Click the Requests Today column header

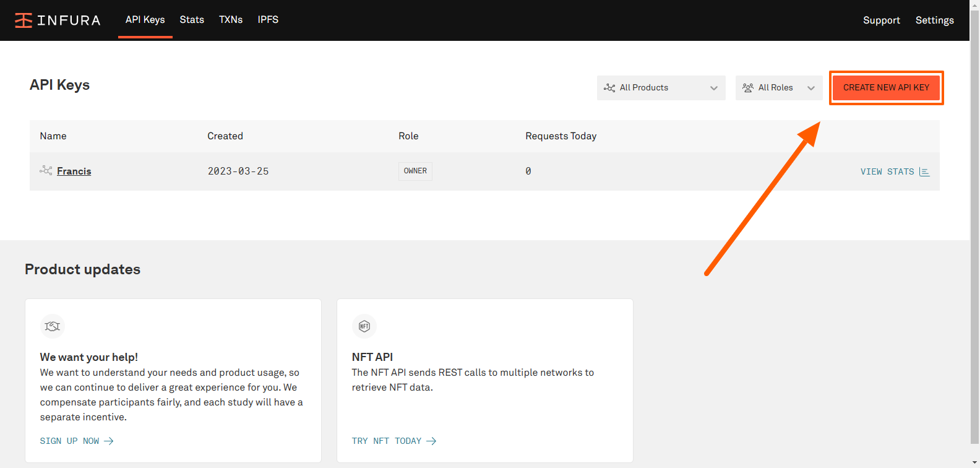561,136
